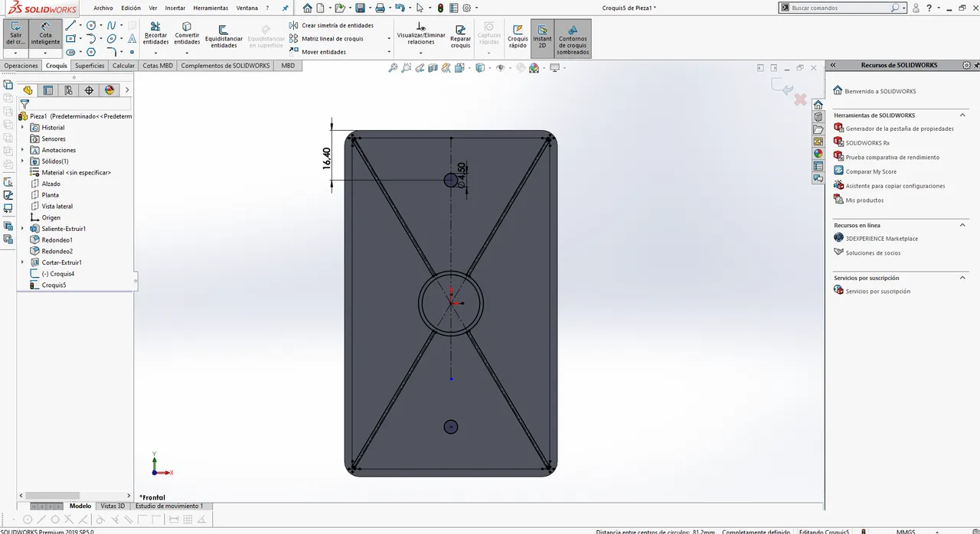Expand Cortar-Extruir1 feature node

[x=22, y=262]
